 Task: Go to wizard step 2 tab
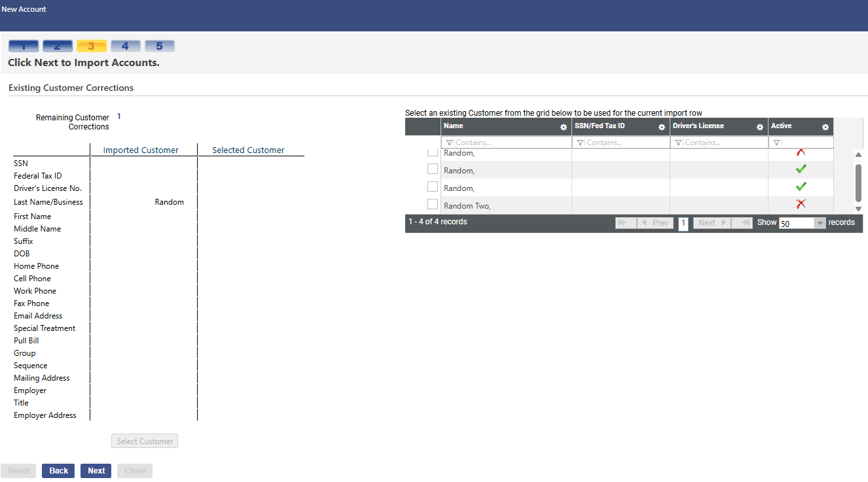(58, 46)
